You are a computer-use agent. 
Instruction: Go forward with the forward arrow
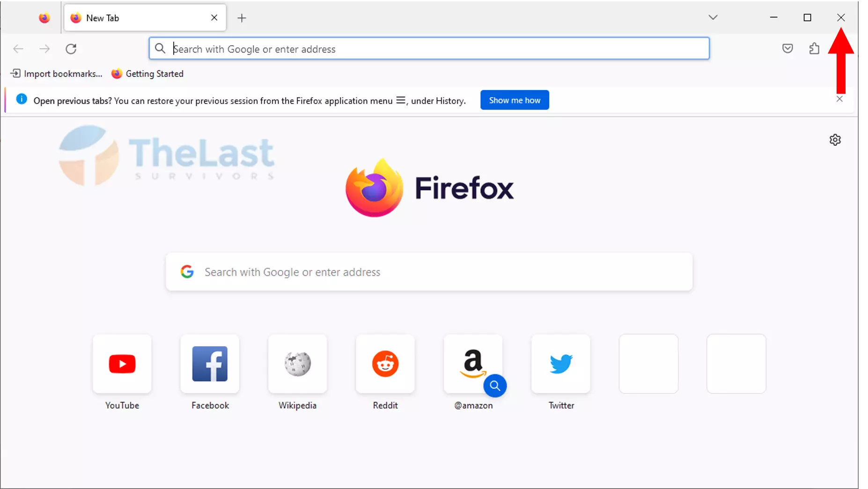(44, 49)
